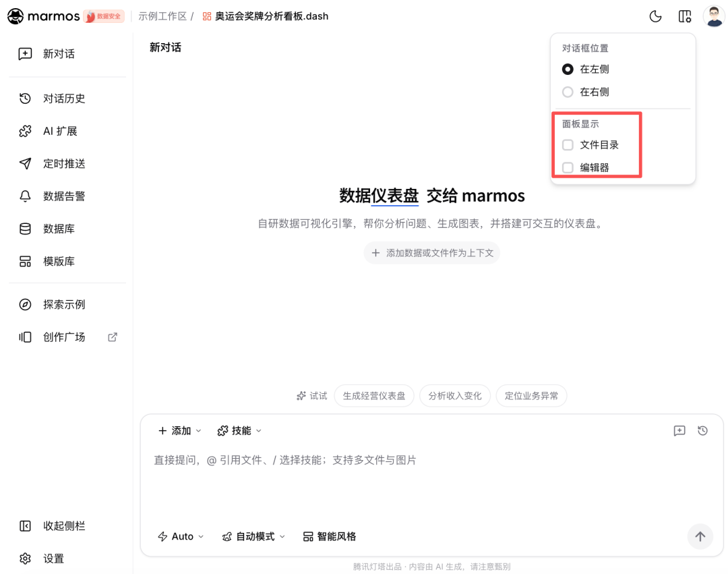Click the 数据库 database icon

click(x=25, y=229)
